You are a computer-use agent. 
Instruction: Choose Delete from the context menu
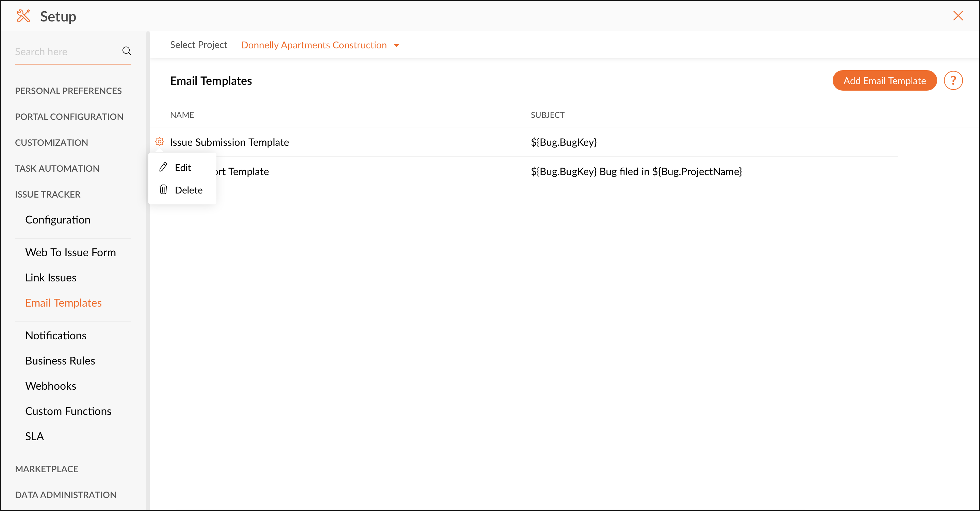coord(188,190)
